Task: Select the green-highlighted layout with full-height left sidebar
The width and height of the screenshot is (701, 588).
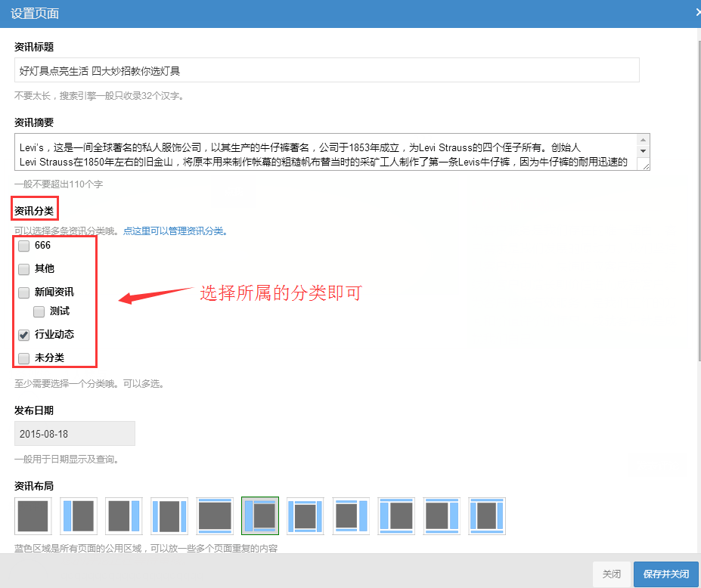Action: click(x=260, y=515)
